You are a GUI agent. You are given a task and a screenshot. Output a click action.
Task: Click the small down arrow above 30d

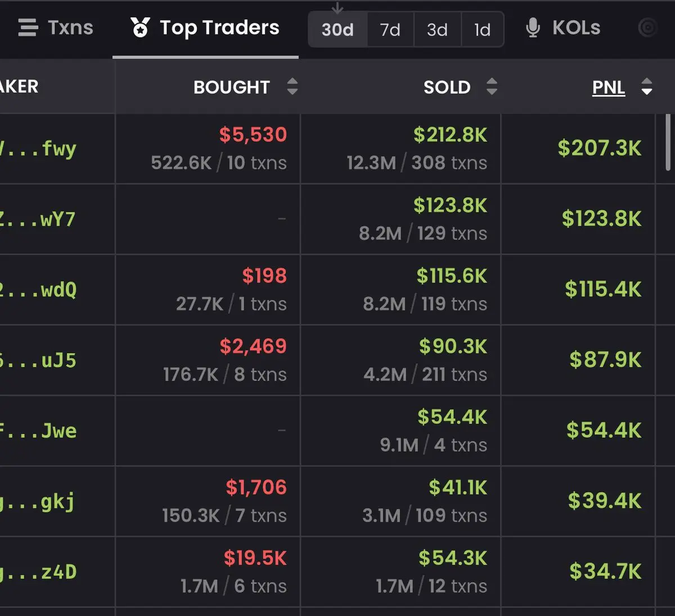337,8
